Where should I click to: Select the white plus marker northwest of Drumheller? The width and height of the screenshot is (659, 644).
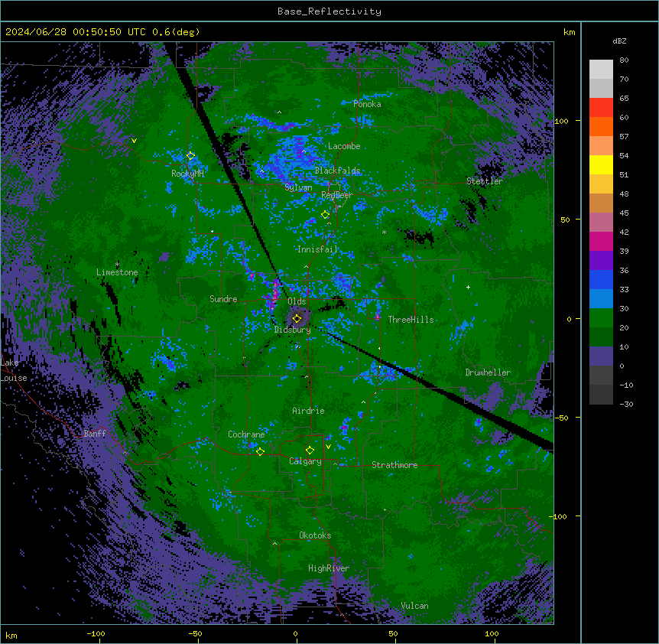pos(468,287)
